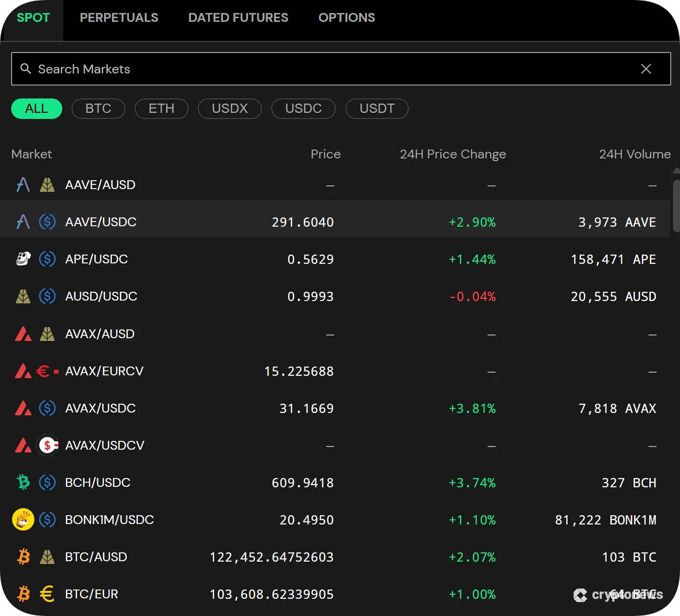Click the USDC coin icon in the AAVE/USDC row
Viewport: 680px width, 616px height.
[x=47, y=222]
